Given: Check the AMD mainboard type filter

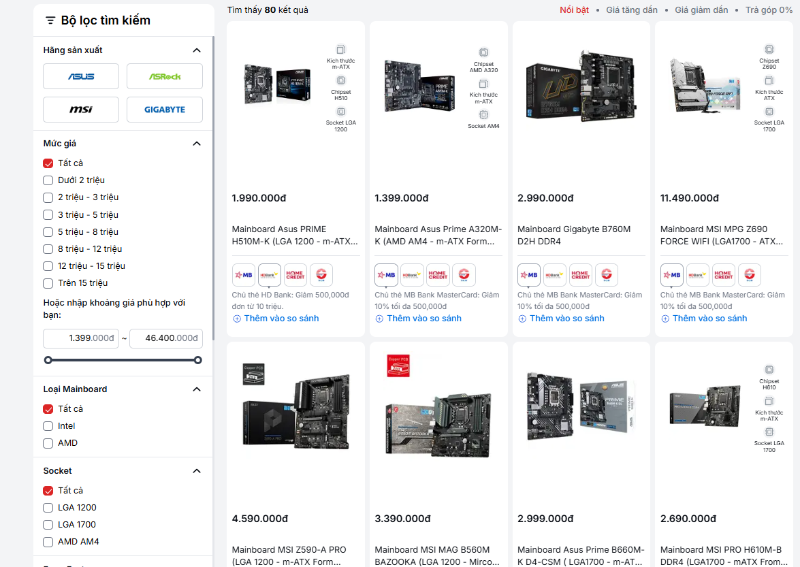Looking at the screenshot, I should tap(48, 443).
